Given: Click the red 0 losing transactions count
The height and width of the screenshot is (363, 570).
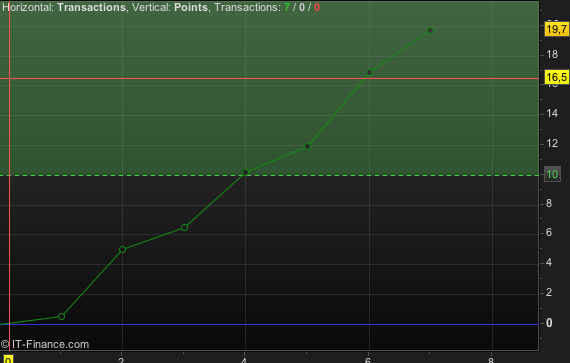Looking at the screenshot, I should [317, 7].
